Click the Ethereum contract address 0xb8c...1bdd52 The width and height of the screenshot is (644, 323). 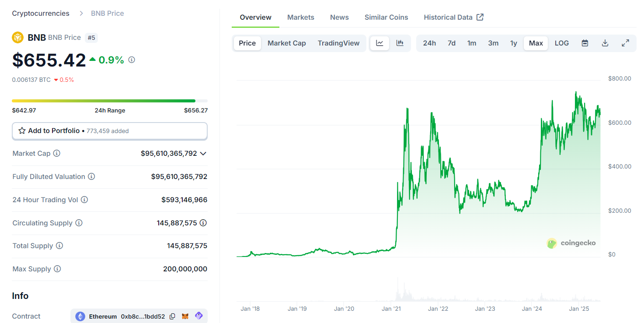tap(143, 316)
